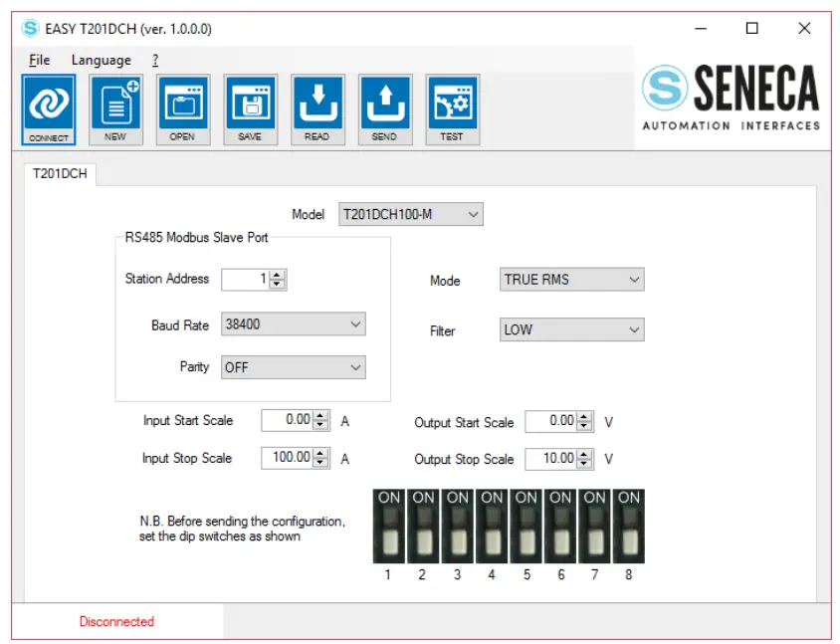Viewport: 840px width, 644px height.
Task: Open the File menu
Action: [39, 60]
